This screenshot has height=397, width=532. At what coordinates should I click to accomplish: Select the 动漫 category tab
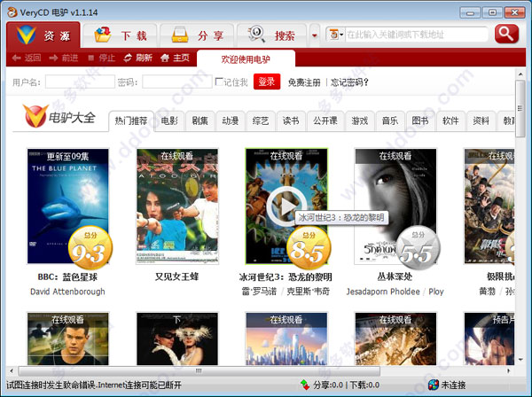click(x=230, y=121)
